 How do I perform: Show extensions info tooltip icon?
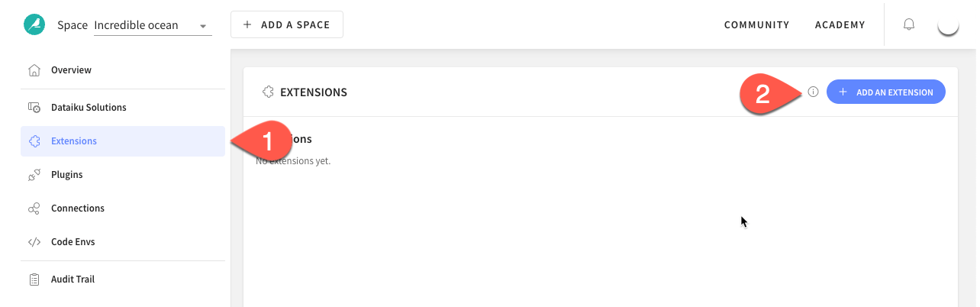pos(813,92)
